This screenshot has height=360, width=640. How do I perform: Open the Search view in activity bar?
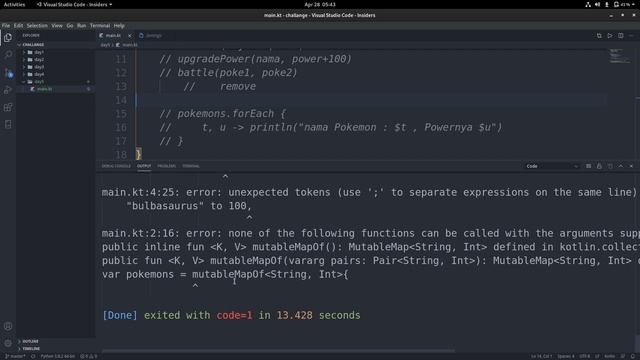coord(8,55)
